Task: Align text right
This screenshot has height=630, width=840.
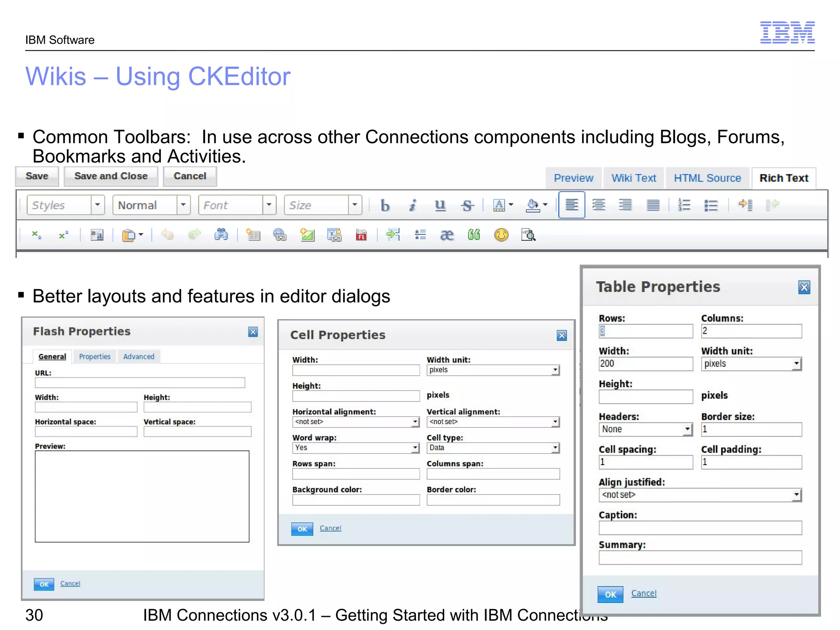Action: coord(625,205)
